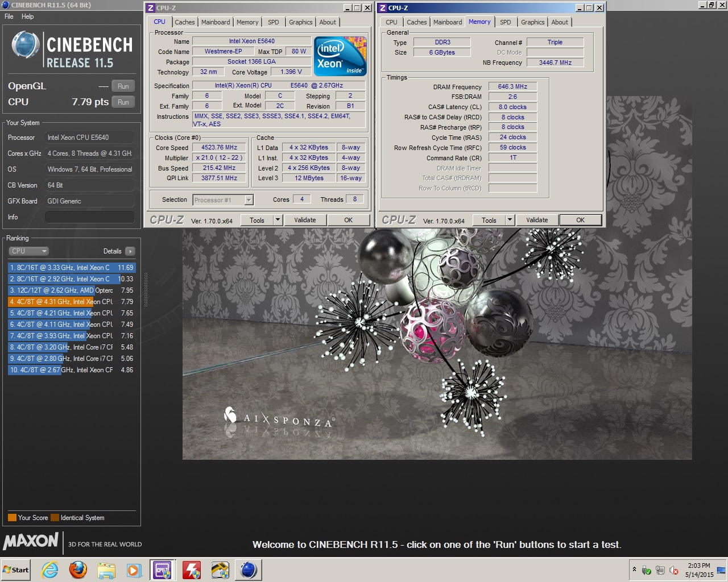Switch to Cinebench sphere icon in taskbar

tap(249, 570)
